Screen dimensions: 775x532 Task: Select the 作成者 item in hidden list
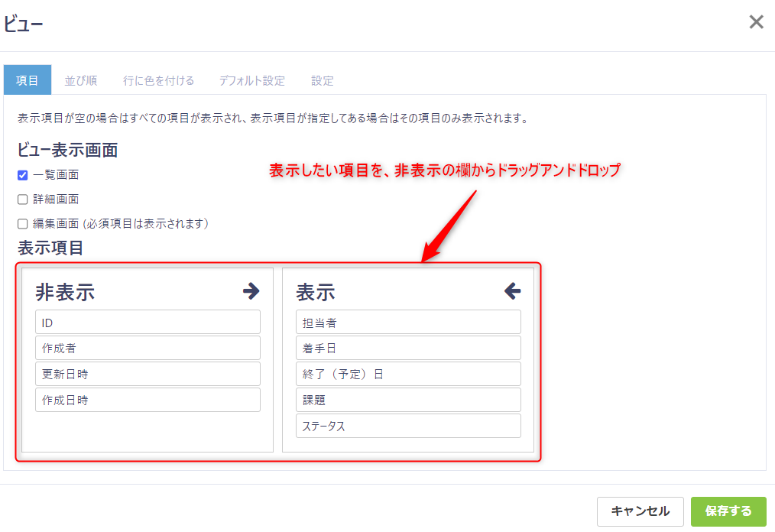click(x=148, y=348)
